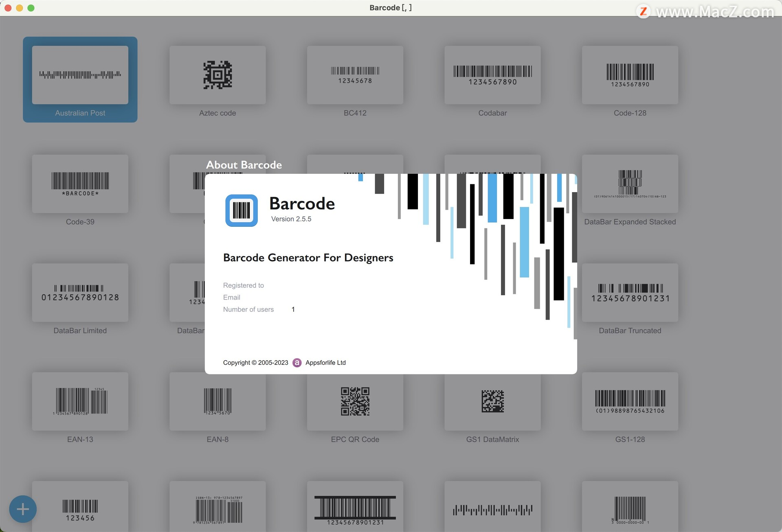Click the Appsforlife purple logo icon
This screenshot has height=532, width=782.
[297, 363]
